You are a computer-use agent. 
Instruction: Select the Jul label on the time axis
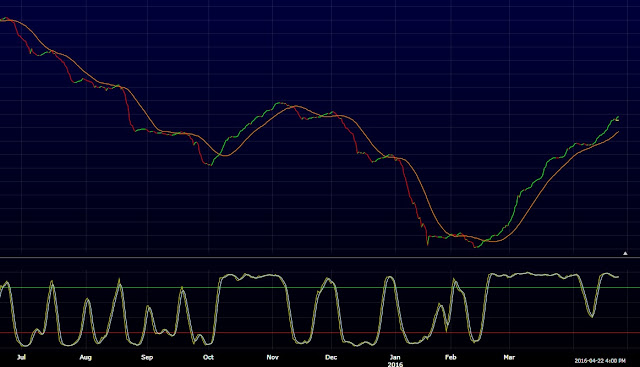pyautogui.click(x=21, y=357)
